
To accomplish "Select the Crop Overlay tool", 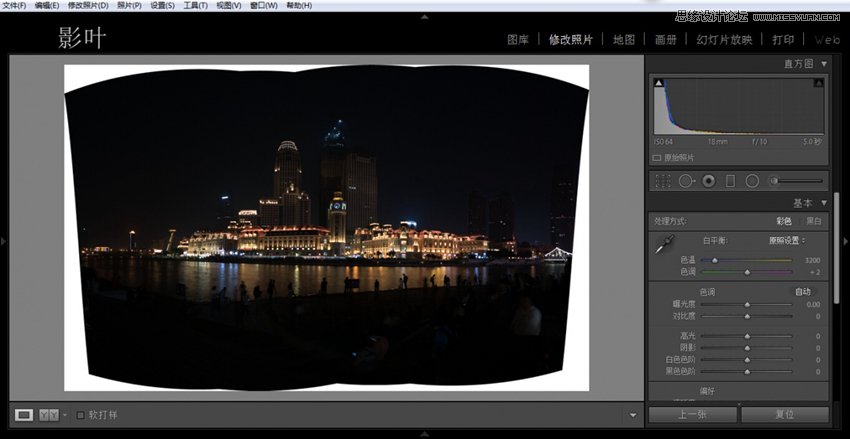I will 662,181.
